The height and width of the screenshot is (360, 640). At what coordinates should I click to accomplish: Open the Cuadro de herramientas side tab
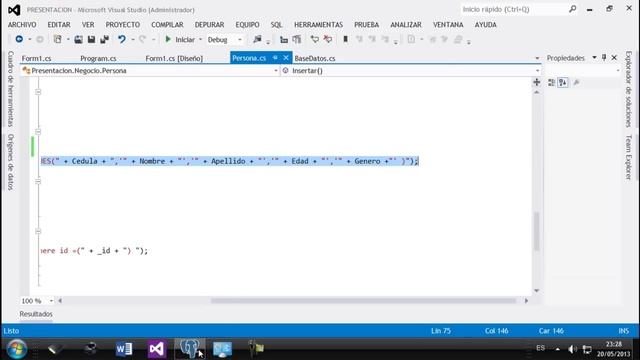coord(11,89)
